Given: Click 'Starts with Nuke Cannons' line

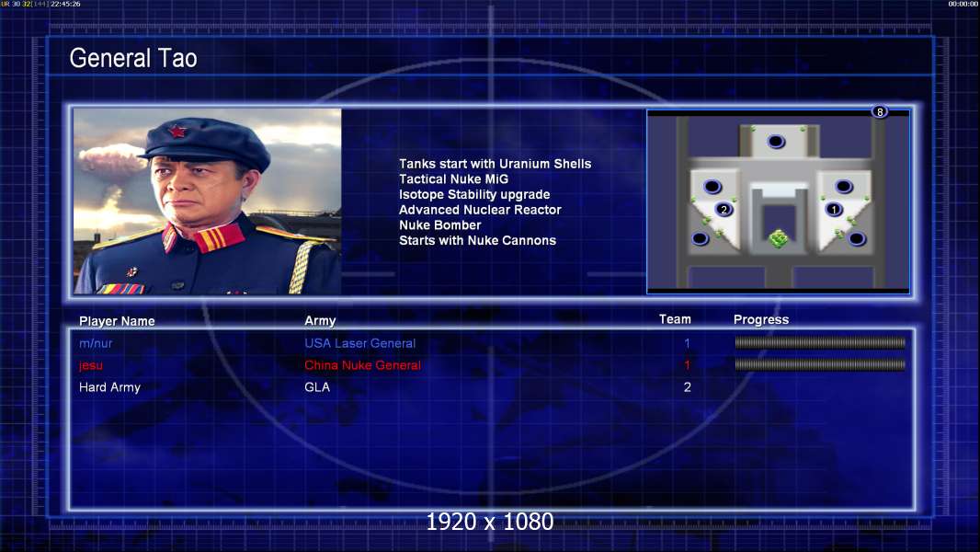Looking at the screenshot, I should coord(477,240).
